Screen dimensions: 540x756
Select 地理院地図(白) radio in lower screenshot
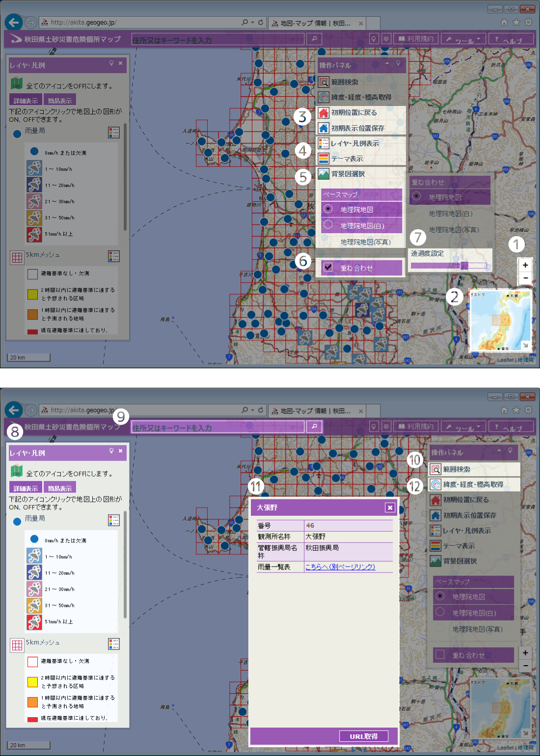click(x=440, y=612)
